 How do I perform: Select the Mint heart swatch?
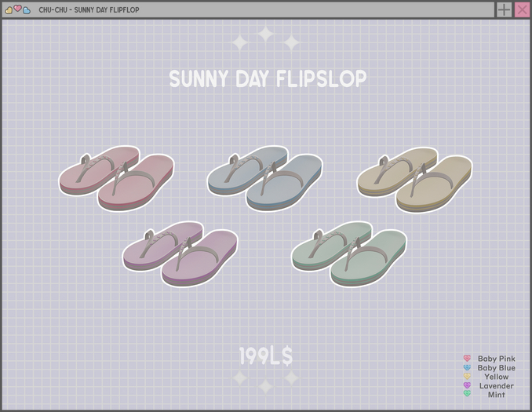tap(467, 394)
